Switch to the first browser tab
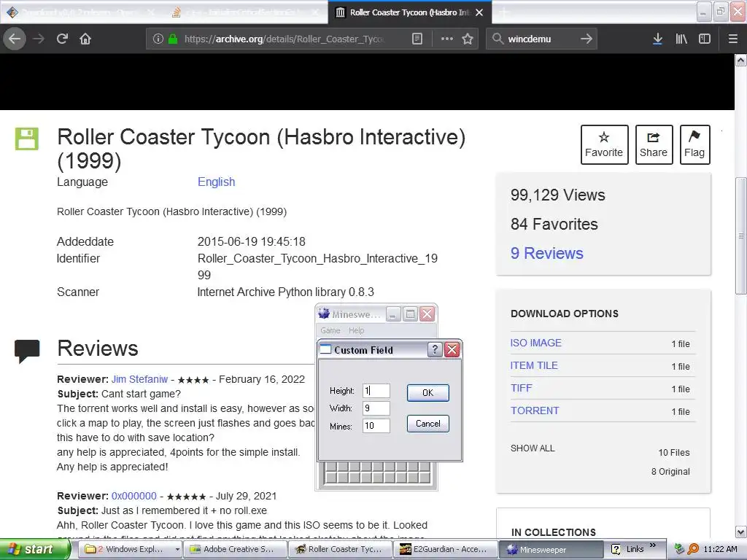This screenshot has width=747, height=560. coord(80,12)
